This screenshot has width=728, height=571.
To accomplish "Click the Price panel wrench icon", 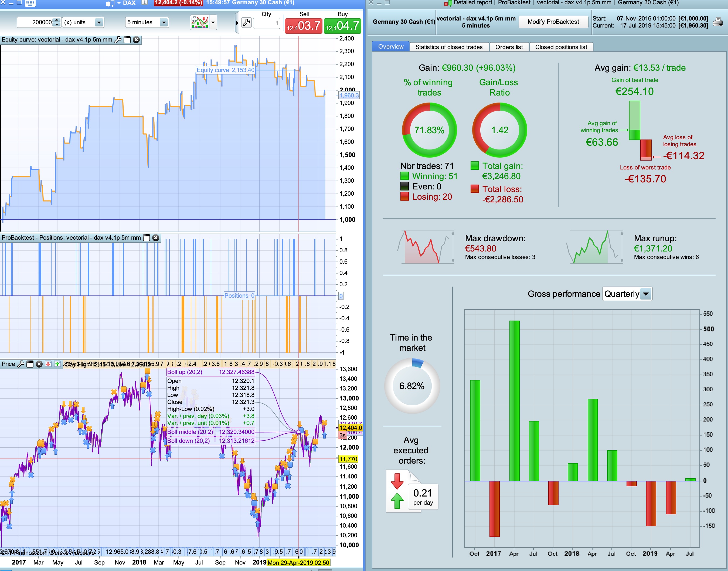I will coord(21,364).
